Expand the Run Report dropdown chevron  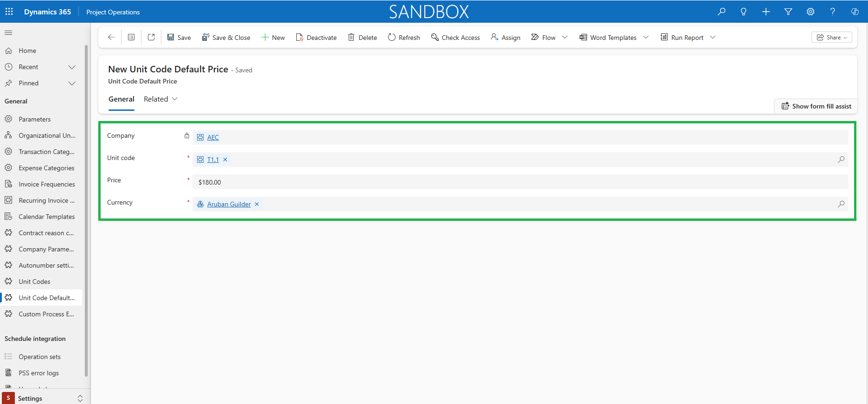click(x=713, y=38)
